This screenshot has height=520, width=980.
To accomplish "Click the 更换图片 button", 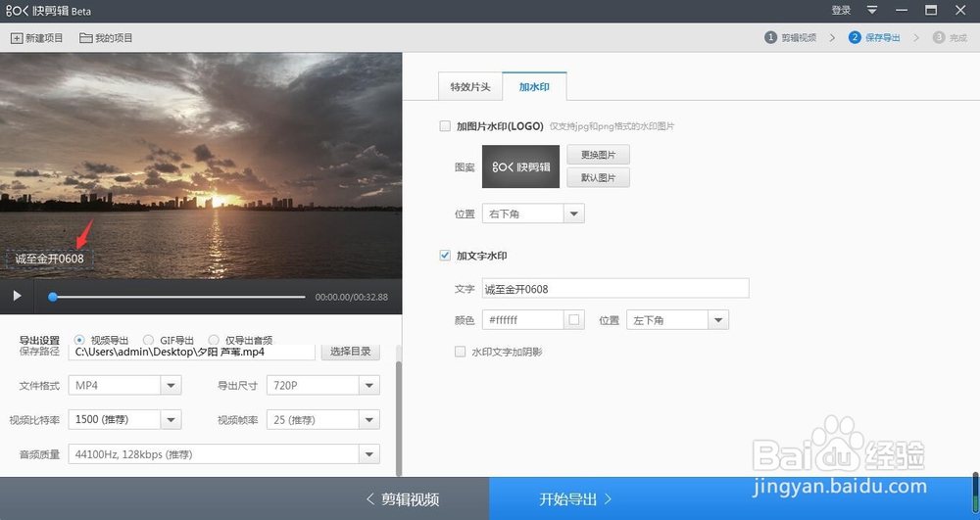I will (598, 155).
